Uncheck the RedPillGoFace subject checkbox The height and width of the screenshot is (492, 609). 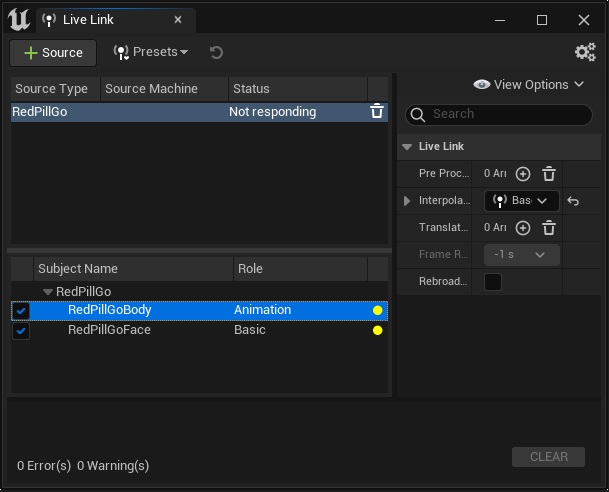[21, 330]
